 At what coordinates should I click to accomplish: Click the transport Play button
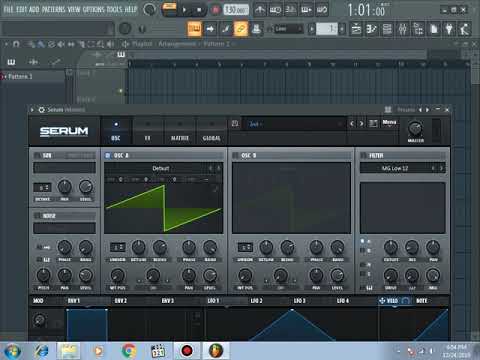[184, 10]
